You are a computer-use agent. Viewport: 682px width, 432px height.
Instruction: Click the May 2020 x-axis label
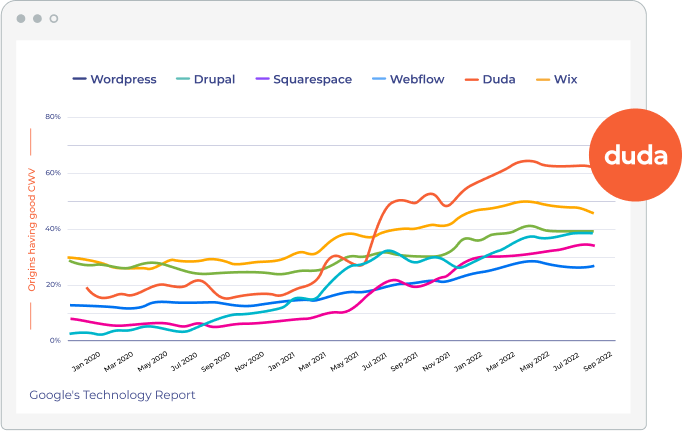(x=153, y=361)
